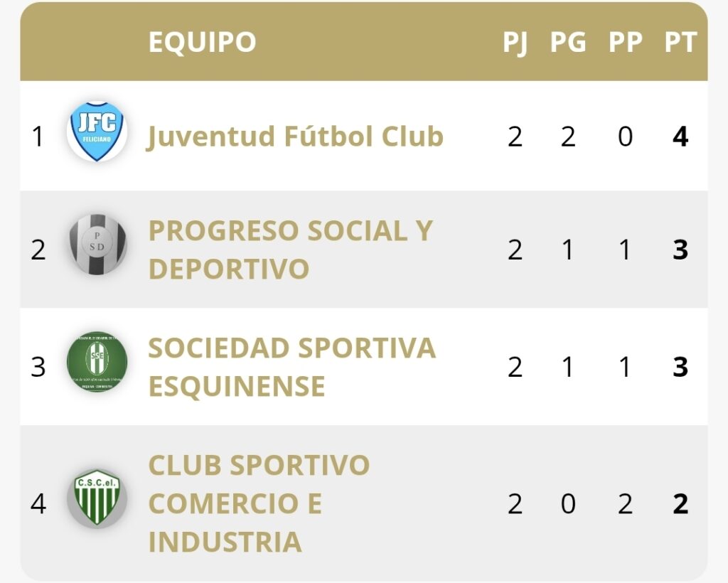
Task: Click the Progreso Social y Deportivo crest
Action: 97,245
